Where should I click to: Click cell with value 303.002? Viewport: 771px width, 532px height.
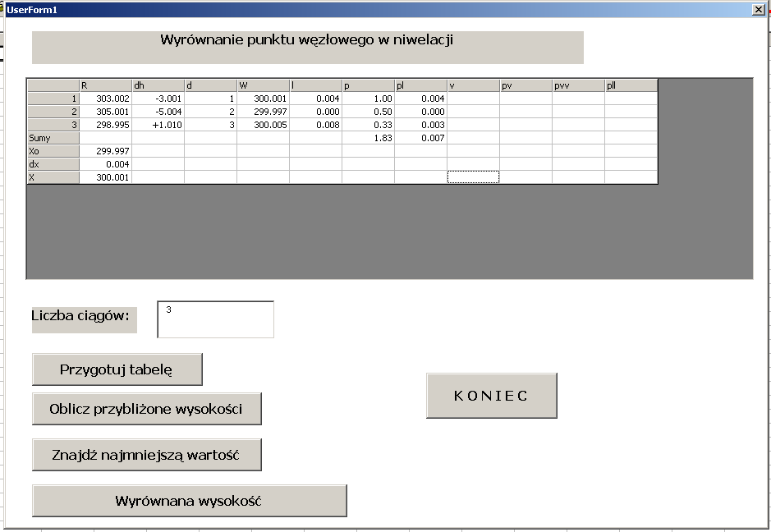click(106, 99)
